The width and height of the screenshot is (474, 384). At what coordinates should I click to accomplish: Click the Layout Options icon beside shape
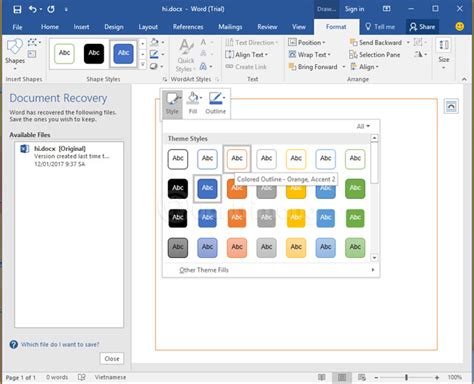451,107
